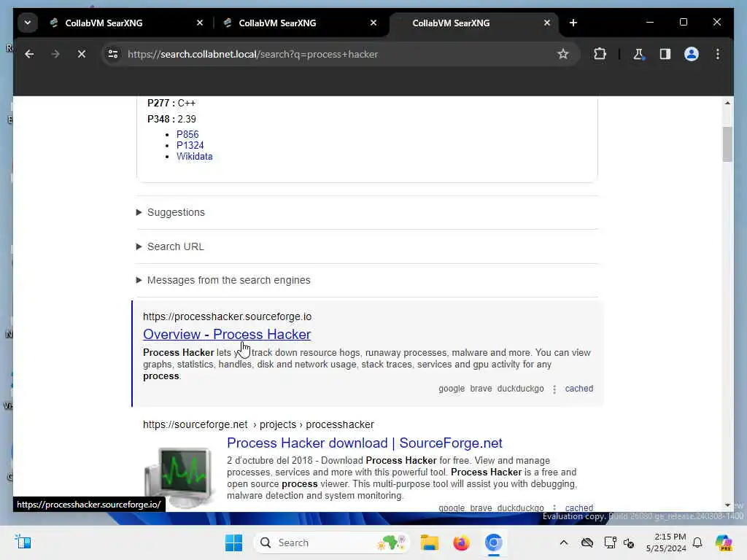Open the Chrome extensions puzzle icon
The height and width of the screenshot is (560, 747).
[x=600, y=54]
